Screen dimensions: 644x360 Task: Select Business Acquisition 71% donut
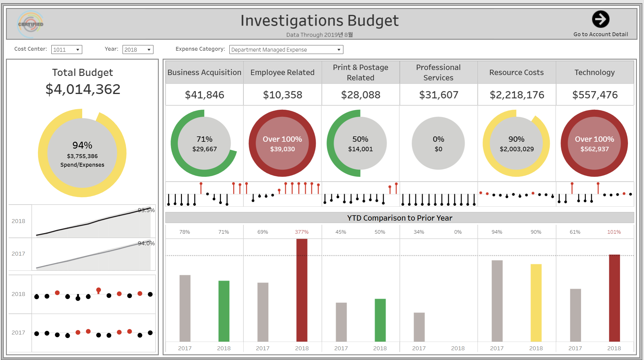pyautogui.click(x=204, y=143)
